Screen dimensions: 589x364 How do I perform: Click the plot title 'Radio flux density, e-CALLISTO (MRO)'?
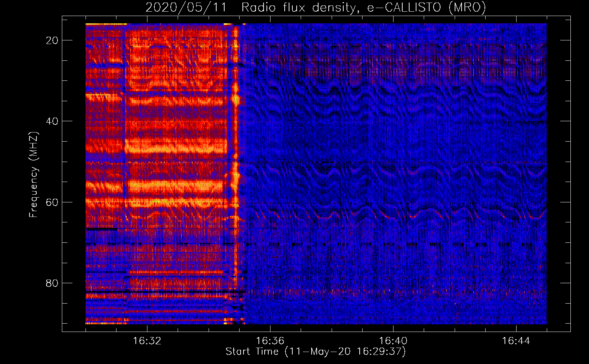click(x=363, y=7)
